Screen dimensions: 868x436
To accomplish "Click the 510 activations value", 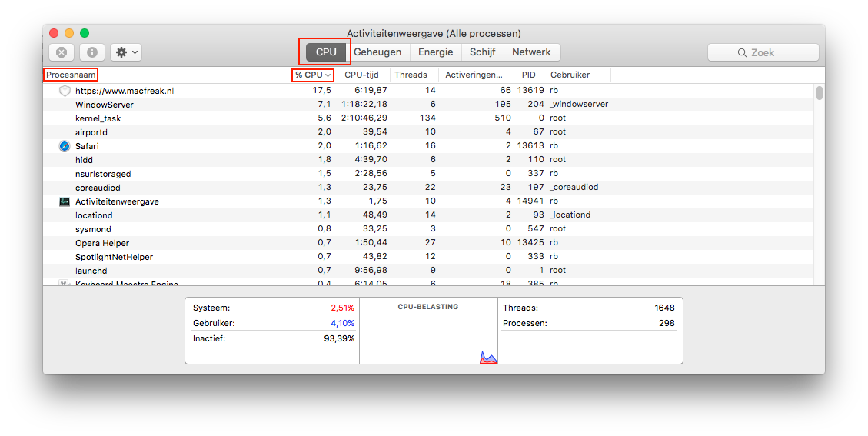I will pyautogui.click(x=503, y=118).
